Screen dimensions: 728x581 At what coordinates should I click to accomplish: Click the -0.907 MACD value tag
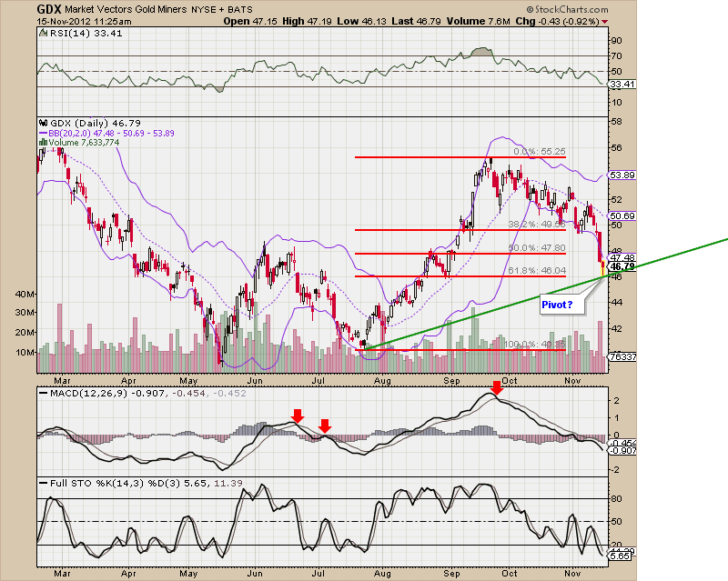tap(623, 451)
